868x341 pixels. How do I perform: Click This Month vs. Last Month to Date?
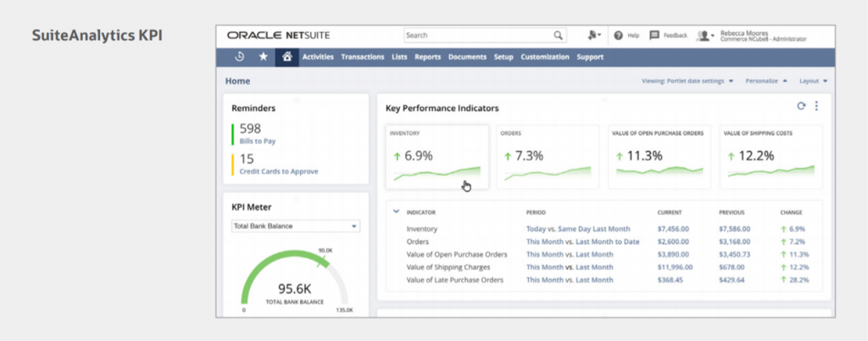[583, 242]
